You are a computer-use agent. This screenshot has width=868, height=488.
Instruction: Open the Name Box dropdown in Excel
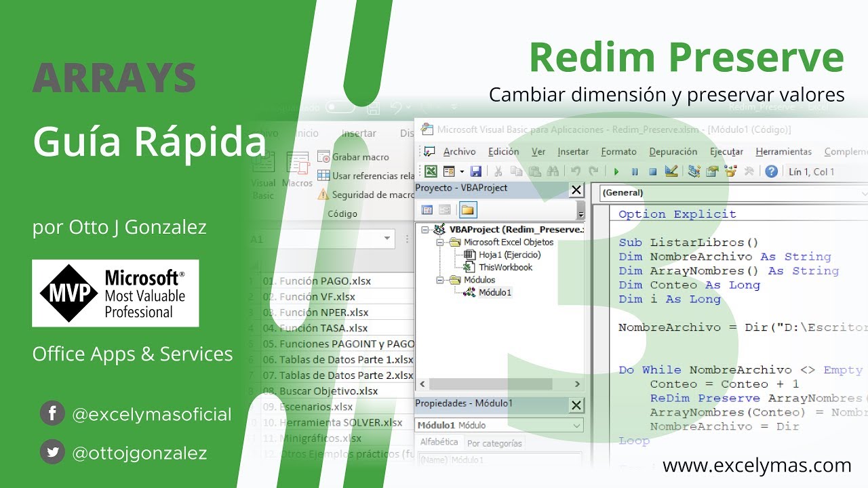(x=387, y=239)
